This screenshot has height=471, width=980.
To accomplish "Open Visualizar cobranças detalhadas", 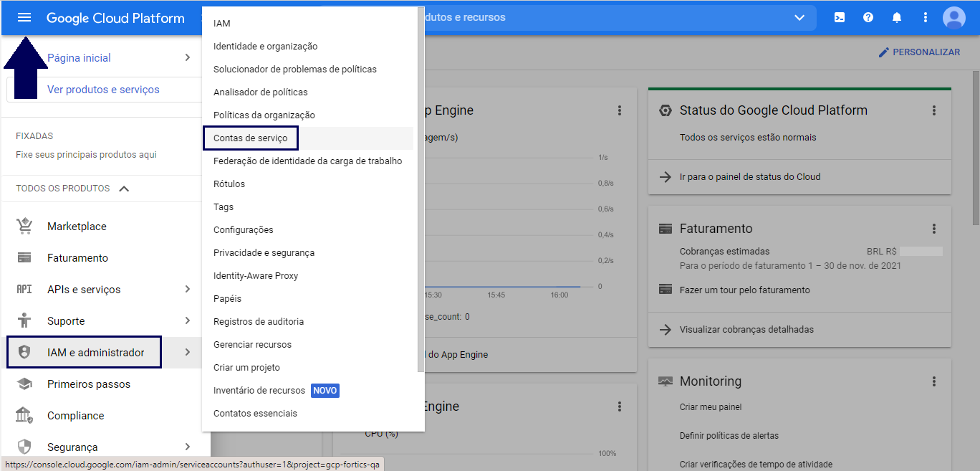I will pos(746,330).
